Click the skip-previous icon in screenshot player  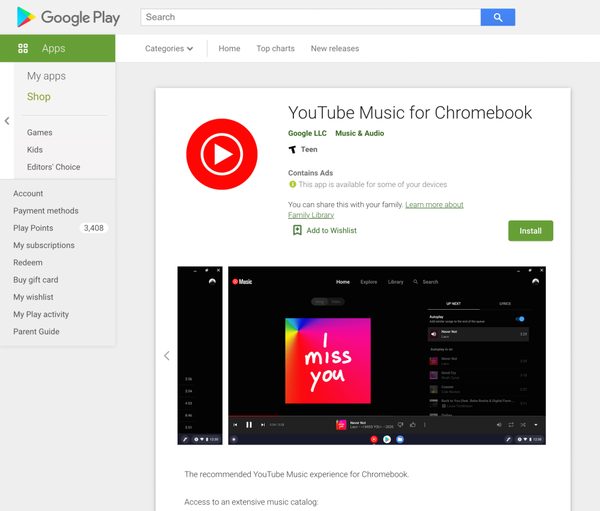pyautogui.click(x=235, y=425)
